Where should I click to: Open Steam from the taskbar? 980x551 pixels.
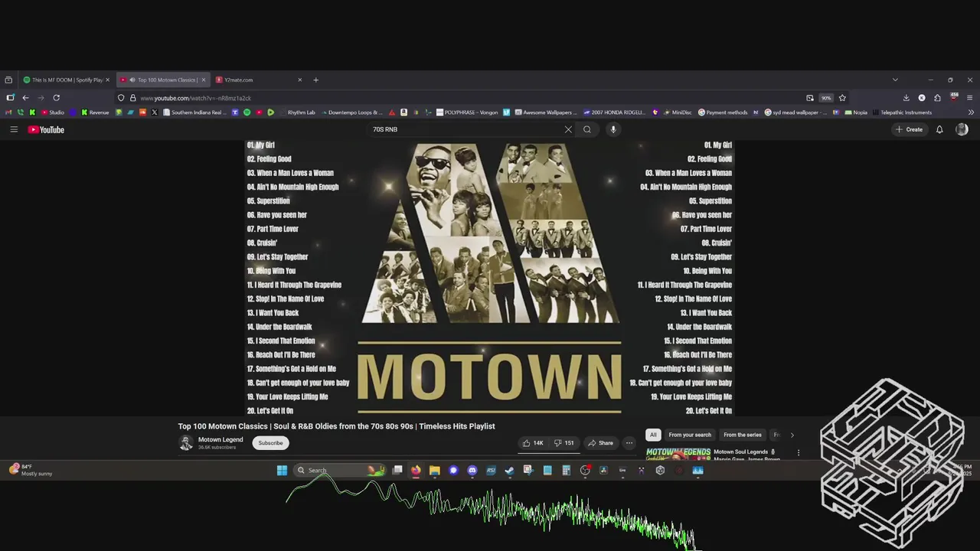tap(509, 471)
